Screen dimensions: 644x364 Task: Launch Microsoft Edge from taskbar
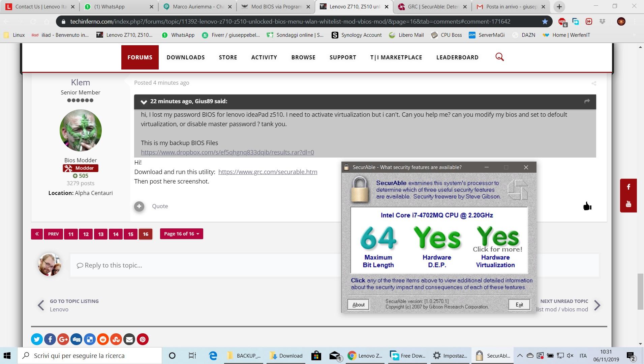coord(213,356)
